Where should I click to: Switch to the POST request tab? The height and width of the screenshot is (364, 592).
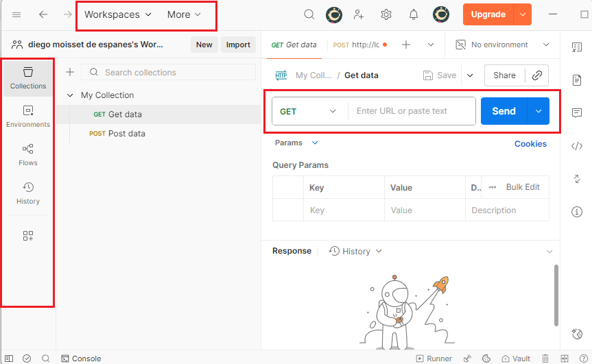point(360,45)
